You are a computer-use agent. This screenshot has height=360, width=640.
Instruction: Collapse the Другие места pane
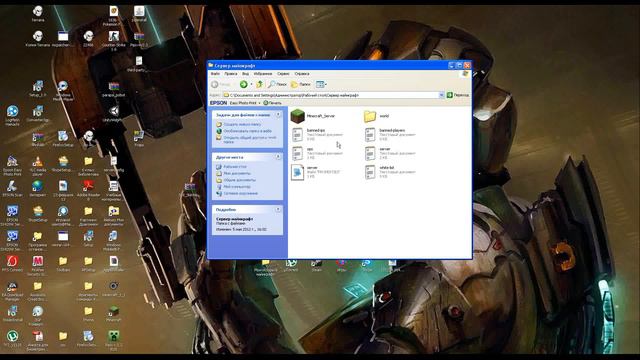[278, 157]
